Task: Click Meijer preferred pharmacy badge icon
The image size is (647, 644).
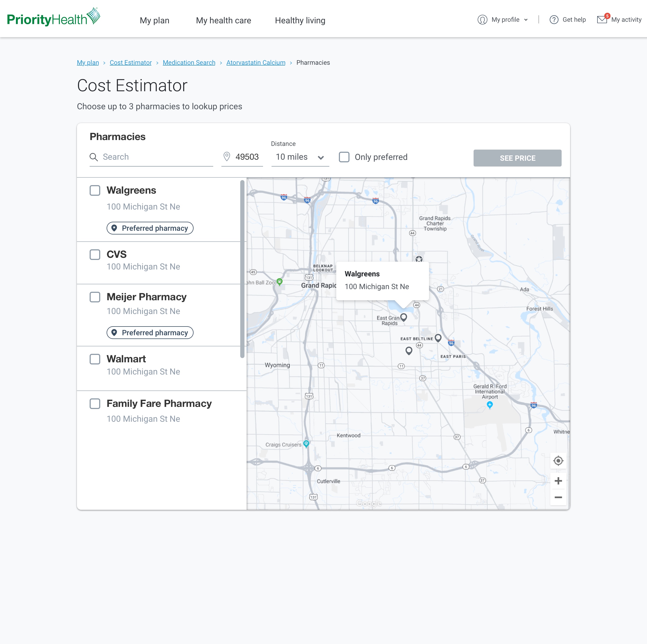Action: click(x=114, y=332)
